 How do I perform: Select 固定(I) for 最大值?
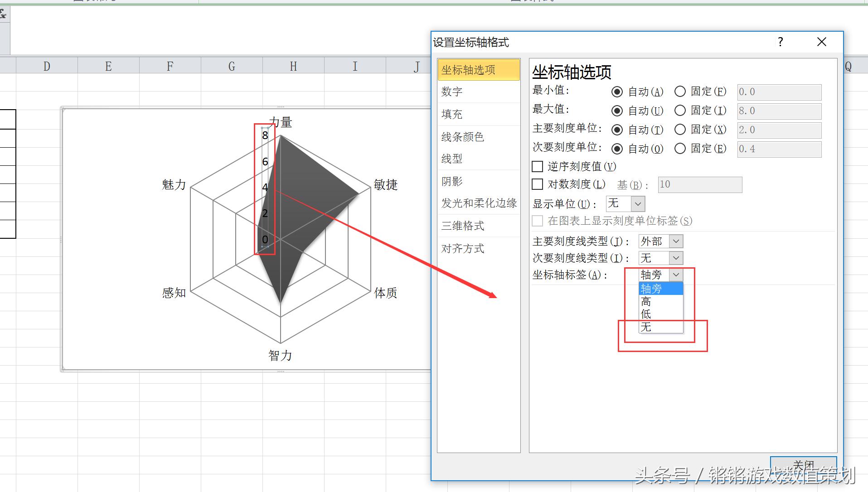pos(680,111)
